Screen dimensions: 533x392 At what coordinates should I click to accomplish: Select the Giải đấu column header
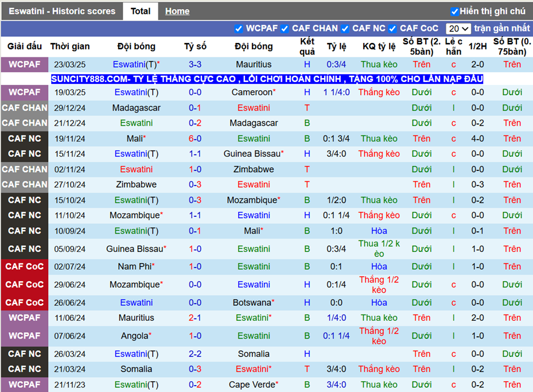(25, 46)
